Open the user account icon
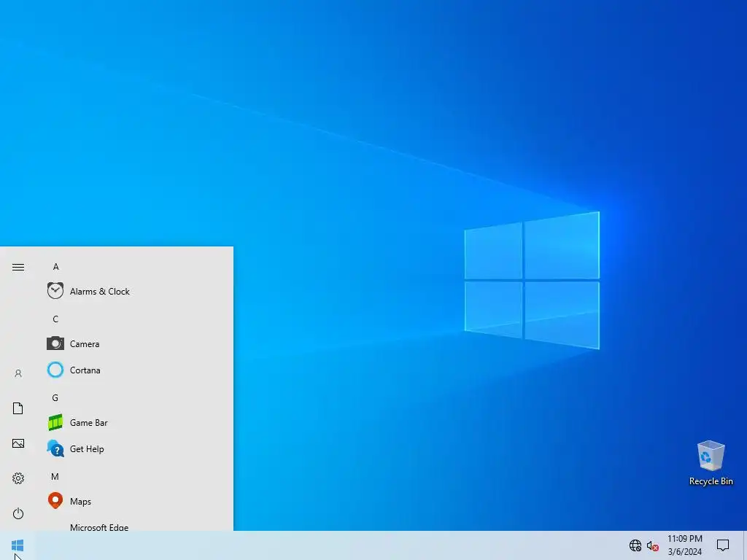The image size is (747, 560). tap(18, 373)
